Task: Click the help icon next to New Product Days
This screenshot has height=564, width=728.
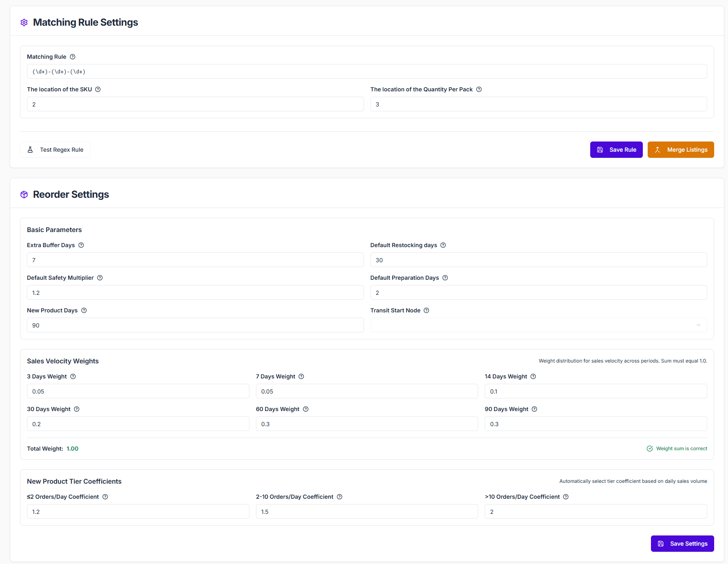Action: [84, 310]
